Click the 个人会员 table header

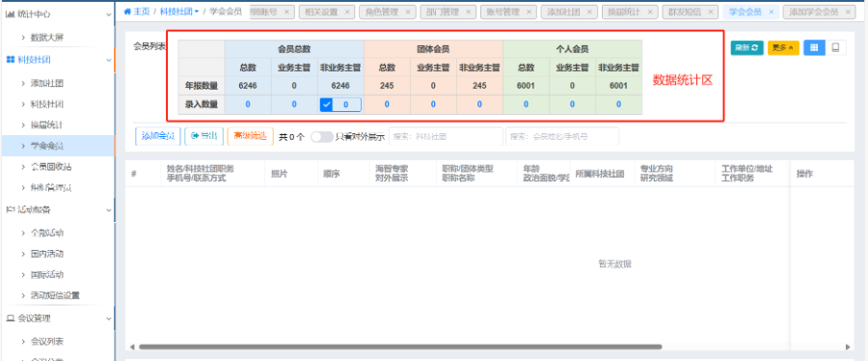tap(572, 49)
